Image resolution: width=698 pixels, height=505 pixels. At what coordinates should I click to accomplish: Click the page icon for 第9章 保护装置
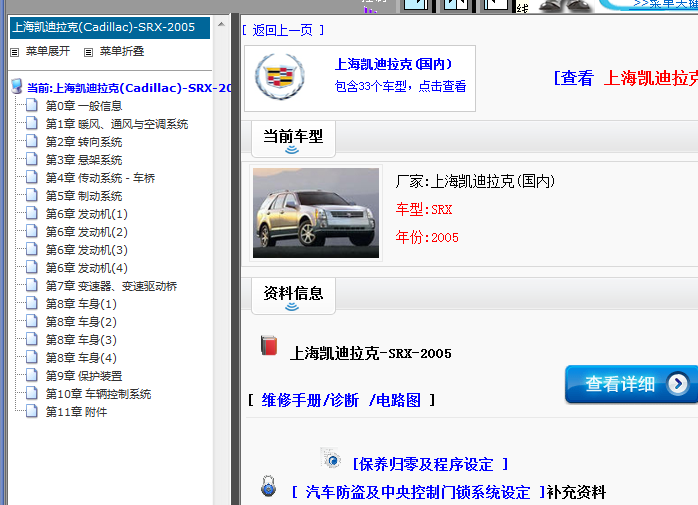pyautogui.click(x=32, y=375)
